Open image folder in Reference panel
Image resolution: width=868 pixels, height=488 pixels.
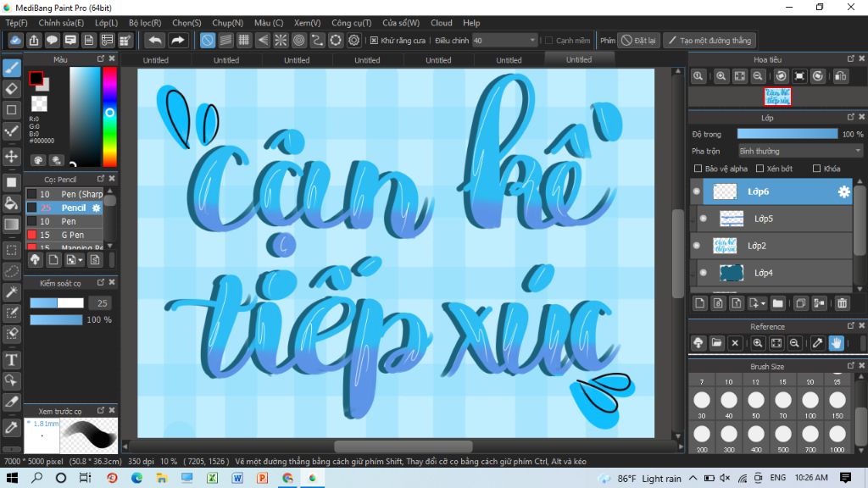point(716,343)
